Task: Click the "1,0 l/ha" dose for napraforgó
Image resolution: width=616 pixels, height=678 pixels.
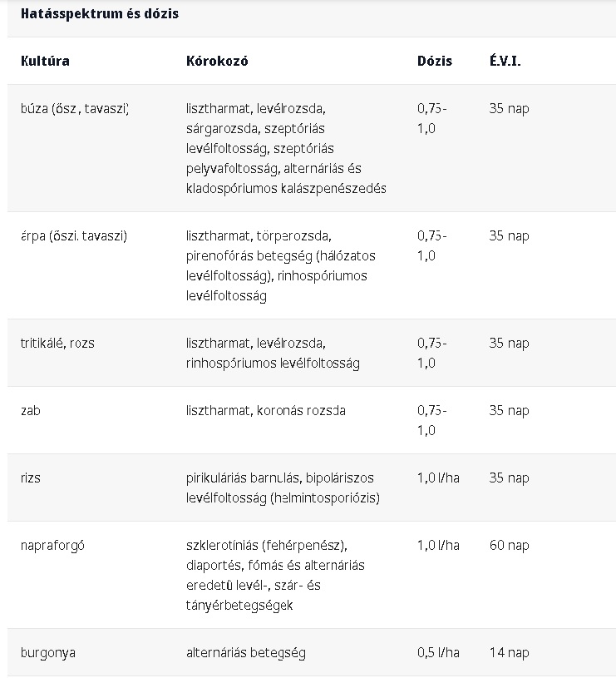Action: tap(438, 546)
